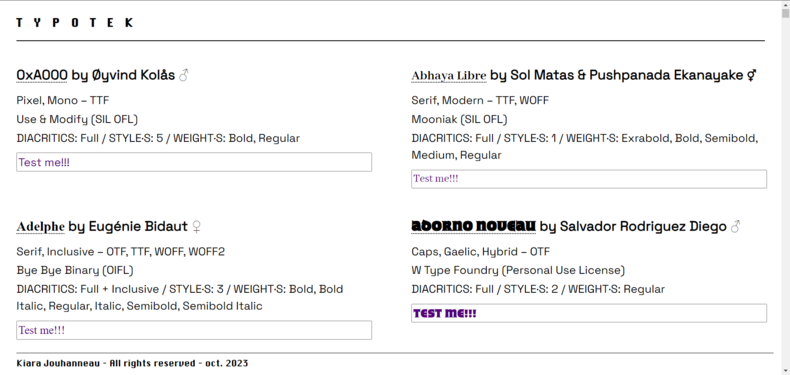This screenshot has width=790, height=375.
Task: Open the Adelphe font link
Action: (40, 227)
